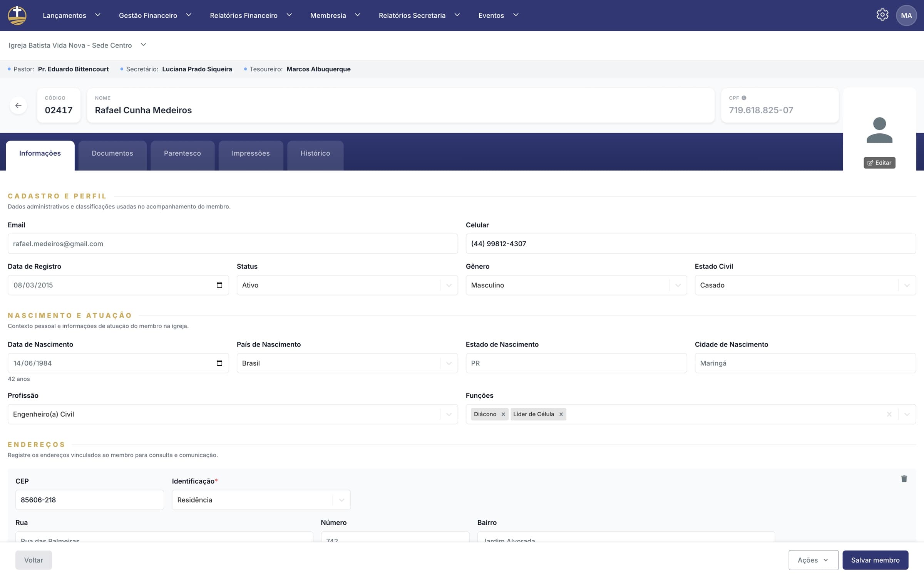Open the Profissão dropdown
Image resolution: width=924 pixels, height=578 pixels.
[x=233, y=414]
